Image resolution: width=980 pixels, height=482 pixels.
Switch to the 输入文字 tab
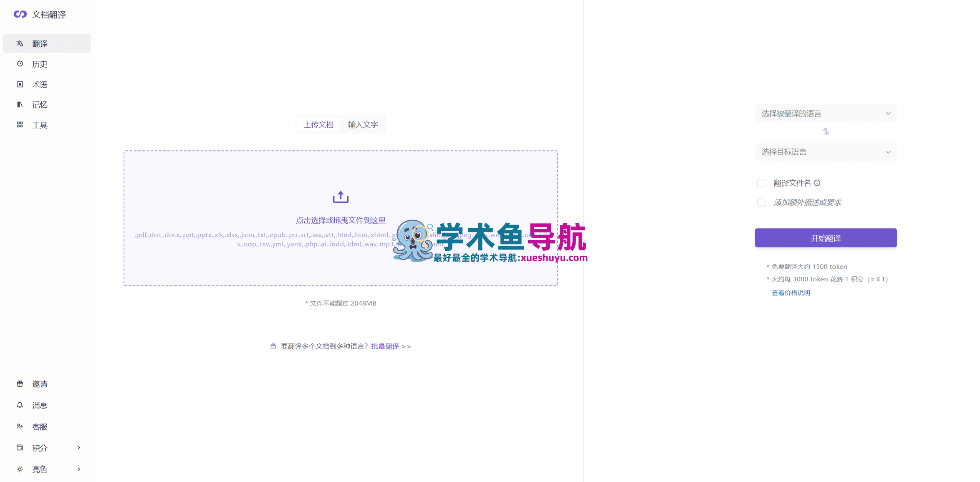(x=363, y=125)
